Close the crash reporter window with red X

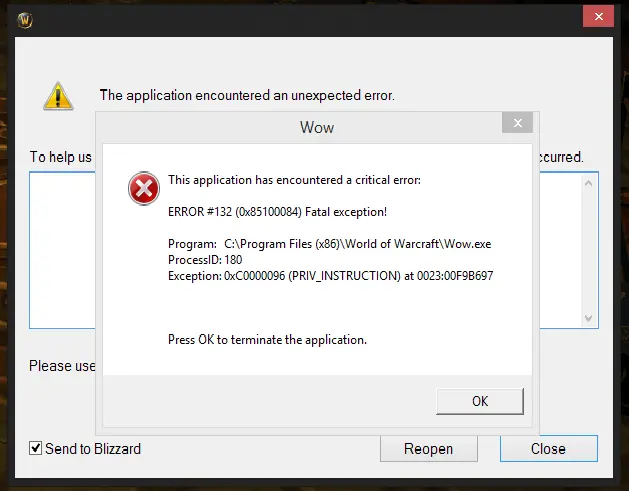(x=598, y=16)
